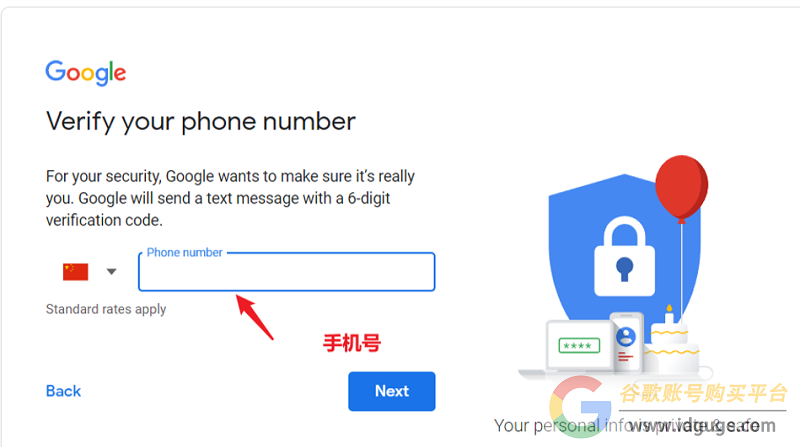Click the laptop password asterisks box
Screen dimensions: 800x447
click(579, 346)
